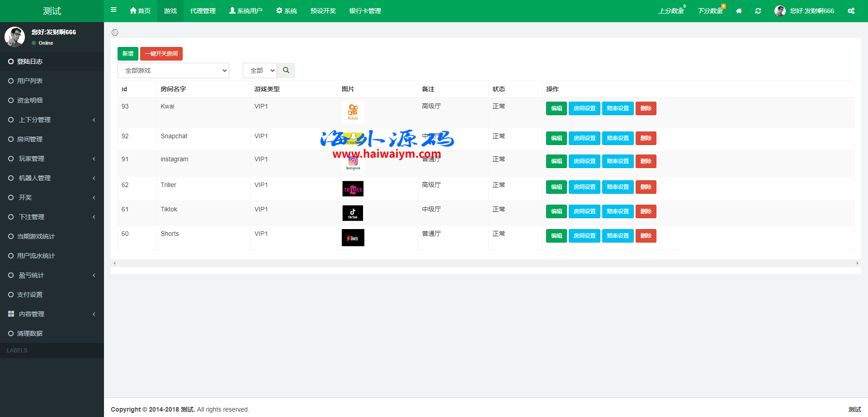This screenshot has height=417, width=868.
Task: Expand the 机器人管理 sidebar section
Action: 52,178
